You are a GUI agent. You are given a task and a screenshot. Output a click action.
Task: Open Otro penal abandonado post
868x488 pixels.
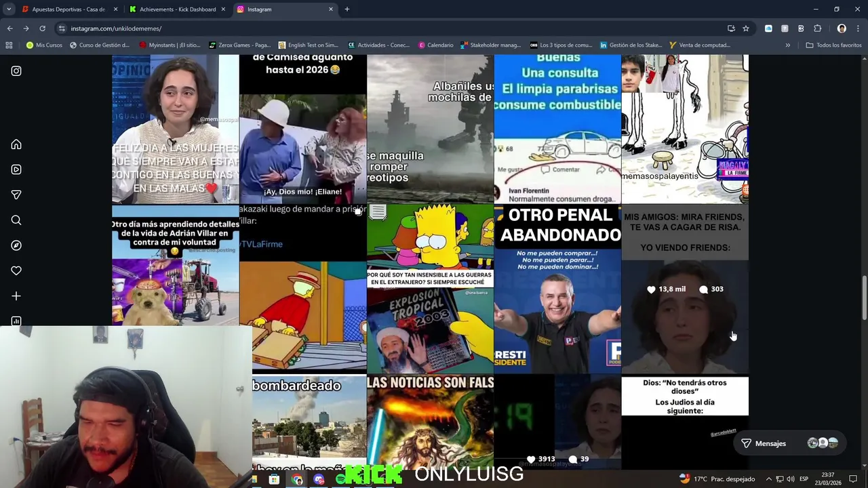coord(557,289)
